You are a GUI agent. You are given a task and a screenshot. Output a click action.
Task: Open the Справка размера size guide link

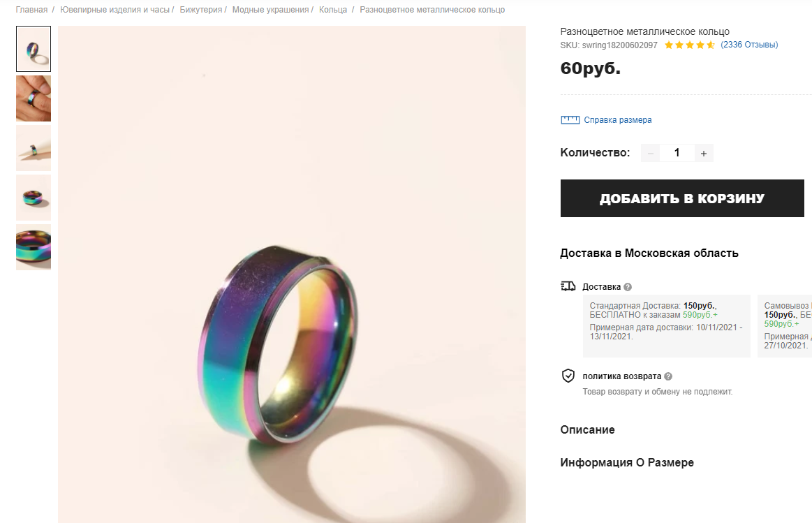click(x=617, y=120)
